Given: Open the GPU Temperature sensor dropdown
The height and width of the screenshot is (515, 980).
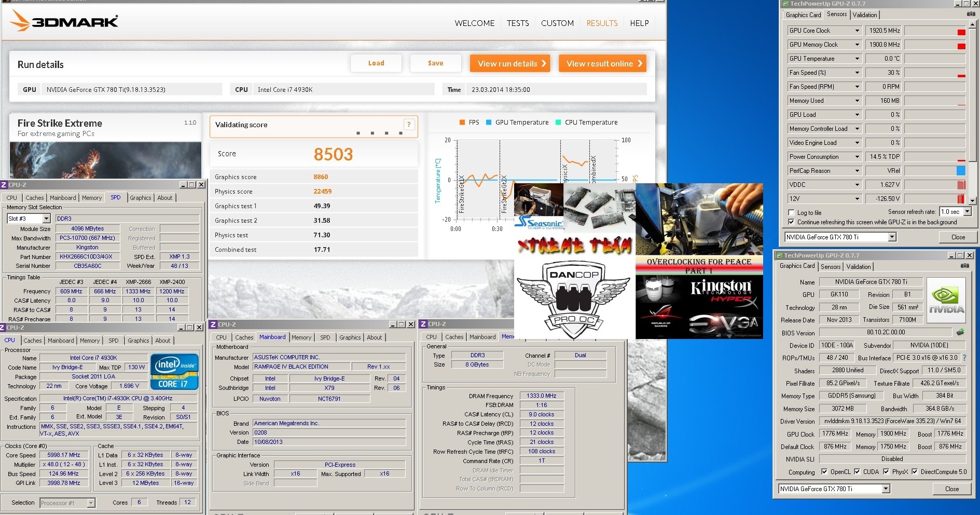Looking at the screenshot, I should click(857, 59).
